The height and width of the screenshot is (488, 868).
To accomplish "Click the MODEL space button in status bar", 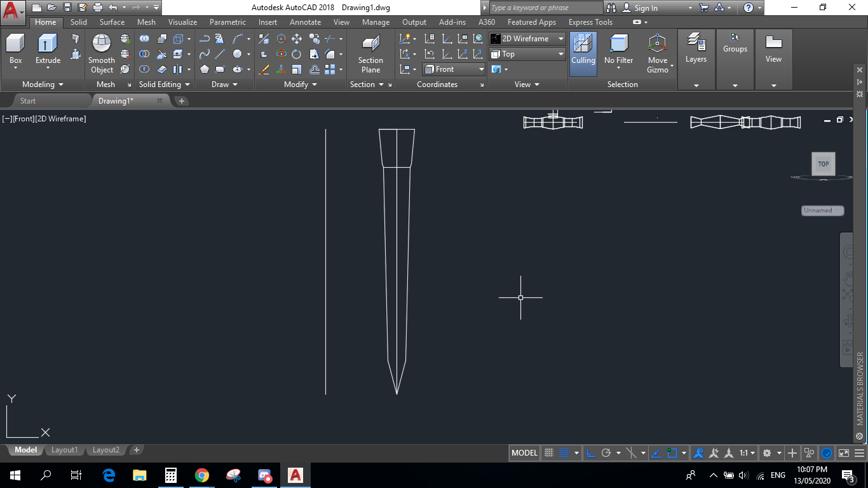I will click(x=524, y=453).
